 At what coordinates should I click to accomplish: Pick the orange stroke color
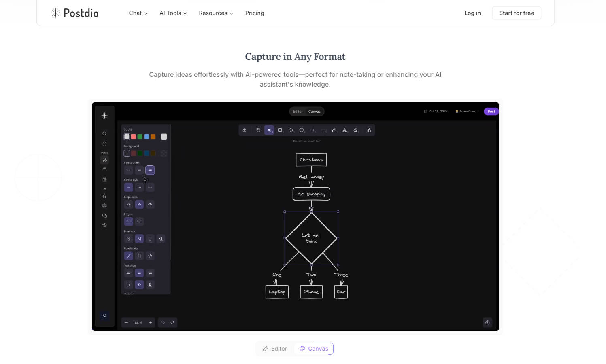pos(153,137)
